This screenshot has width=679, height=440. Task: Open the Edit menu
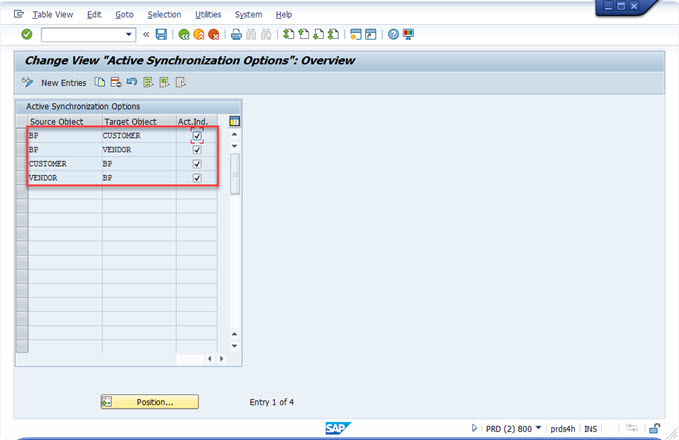click(94, 14)
